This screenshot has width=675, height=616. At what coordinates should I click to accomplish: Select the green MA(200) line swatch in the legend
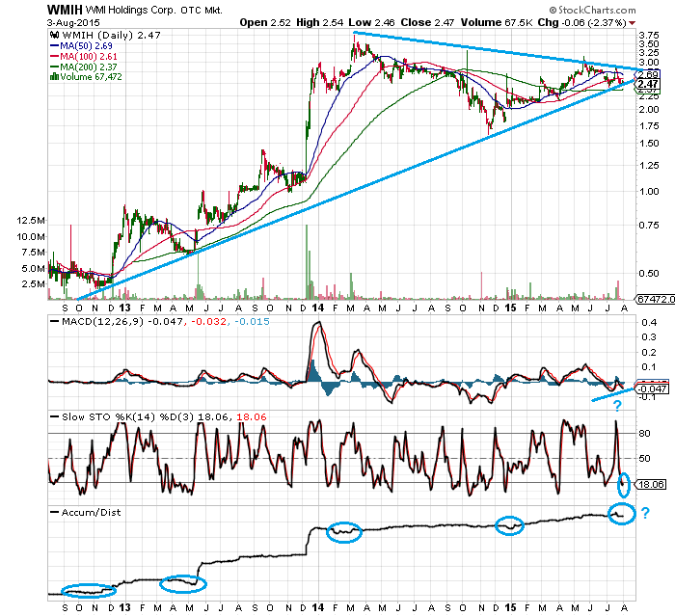[x=54, y=67]
